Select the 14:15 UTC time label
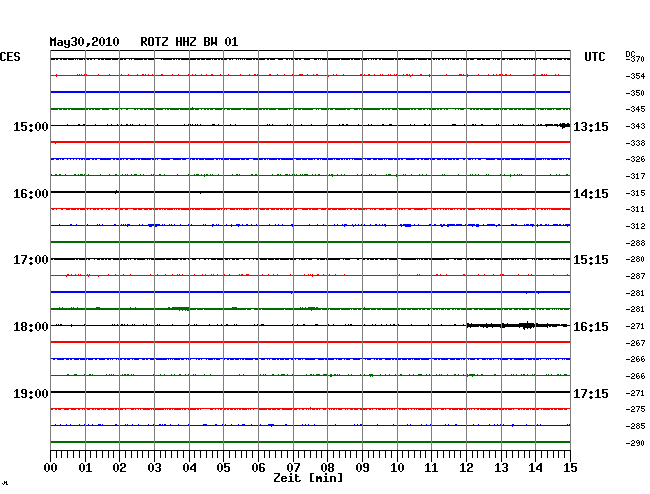 point(591,194)
